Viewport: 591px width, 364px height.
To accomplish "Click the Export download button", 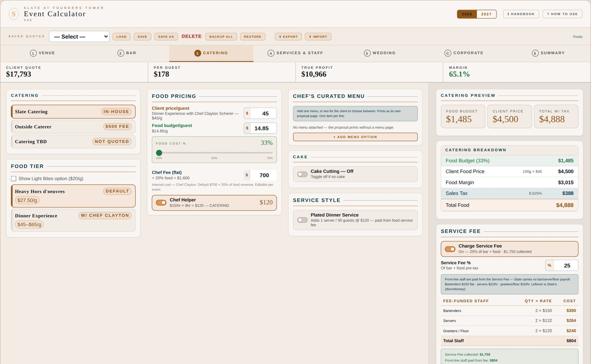I will [288, 37].
